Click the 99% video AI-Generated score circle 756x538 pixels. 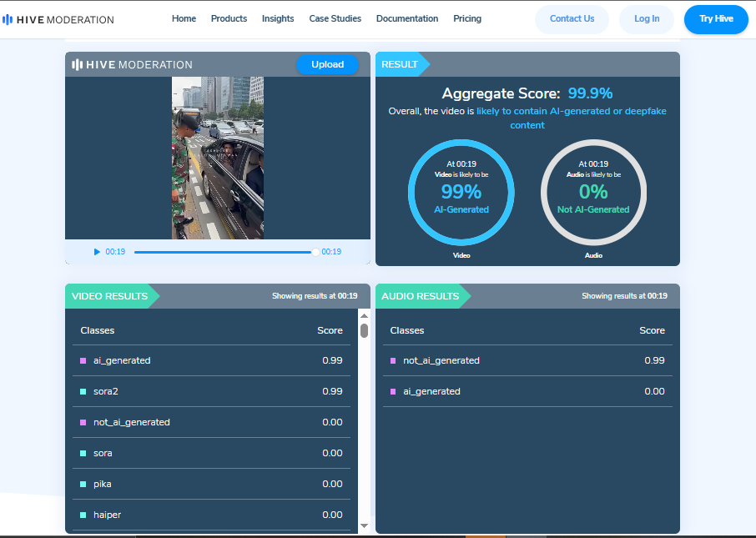click(461, 193)
